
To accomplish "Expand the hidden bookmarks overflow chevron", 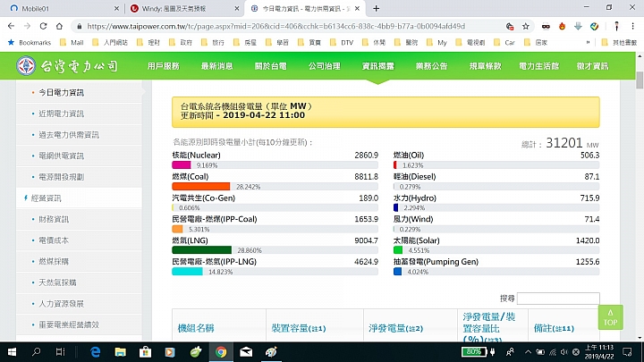I will point(589,42).
